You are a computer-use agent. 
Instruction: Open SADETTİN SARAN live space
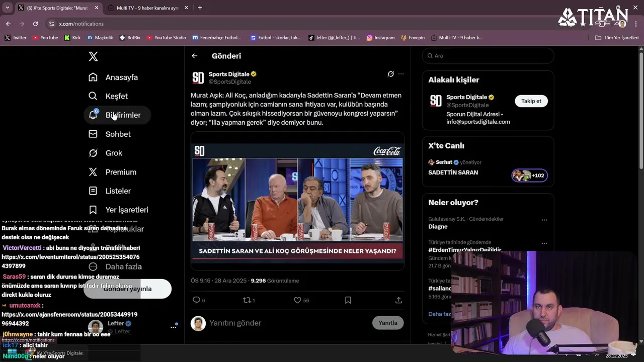tap(488, 169)
